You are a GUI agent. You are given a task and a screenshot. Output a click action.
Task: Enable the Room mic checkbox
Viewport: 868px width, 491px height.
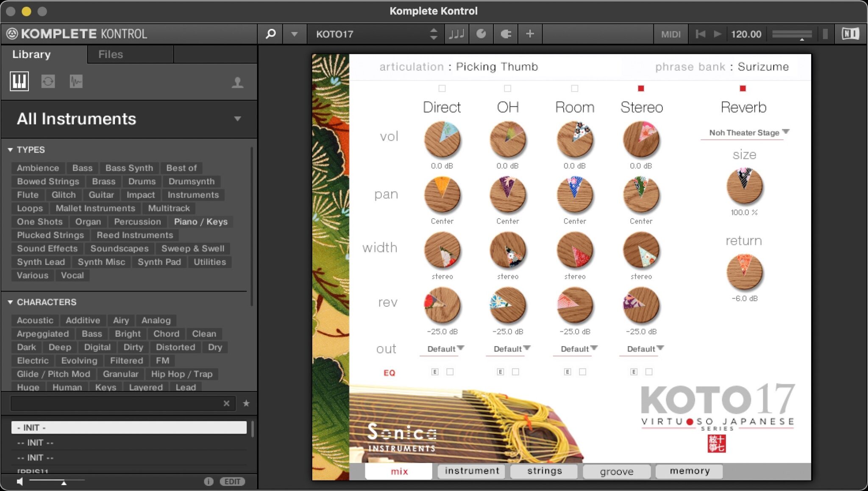point(574,88)
